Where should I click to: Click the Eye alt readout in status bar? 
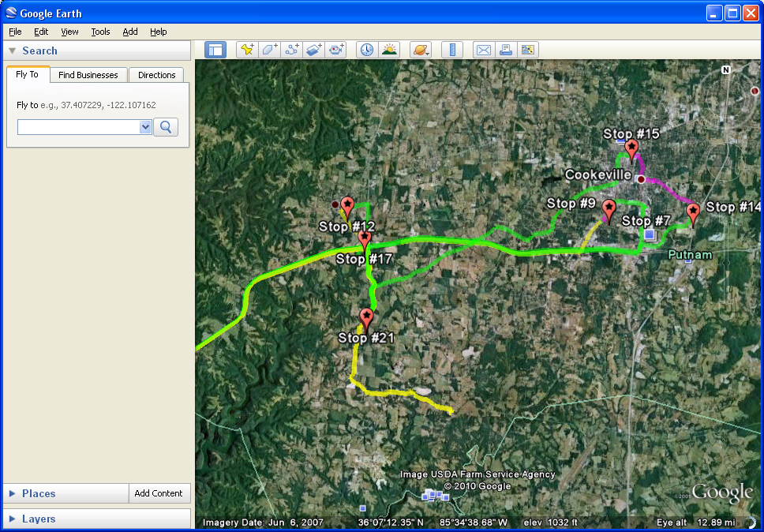pyautogui.click(x=697, y=523)
